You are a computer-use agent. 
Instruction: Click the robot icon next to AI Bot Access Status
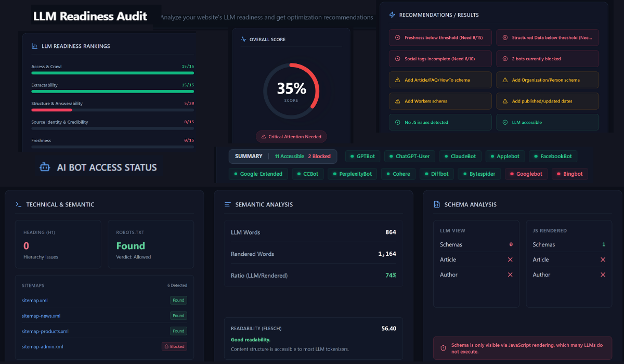coord(45,167)
